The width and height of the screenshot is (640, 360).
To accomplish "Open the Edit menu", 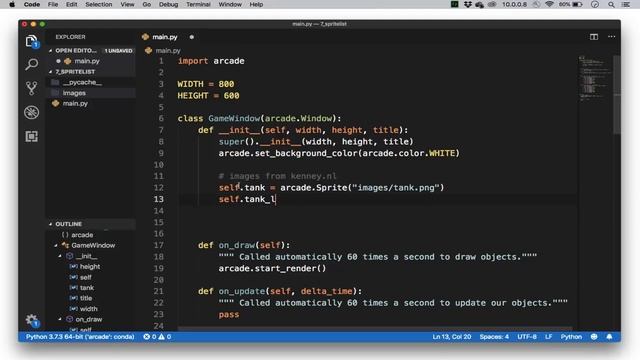I will pos(71,4).
